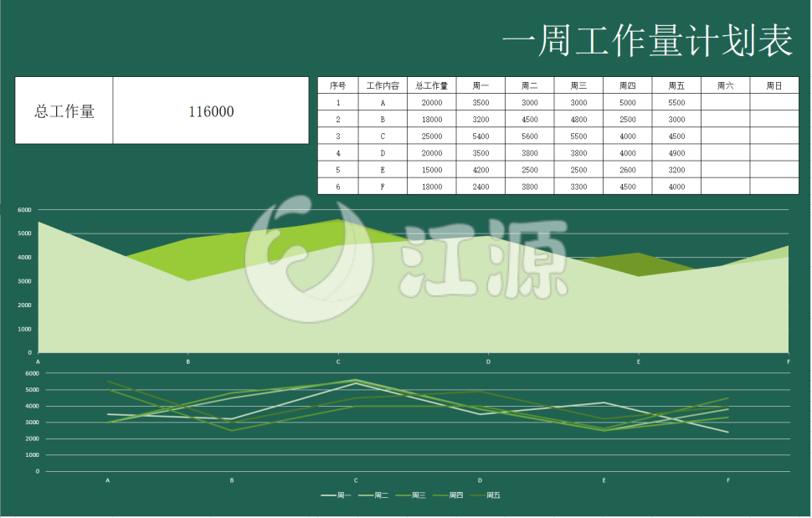812x518 pixels.
Task: Select the 周六 header cell
Action: [x=726, y=85]
